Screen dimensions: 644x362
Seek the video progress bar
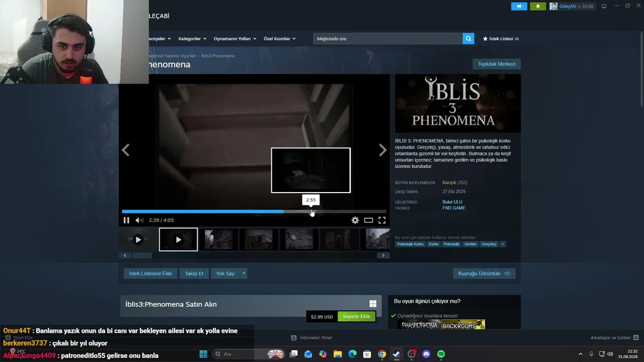[x=254, y=212]
